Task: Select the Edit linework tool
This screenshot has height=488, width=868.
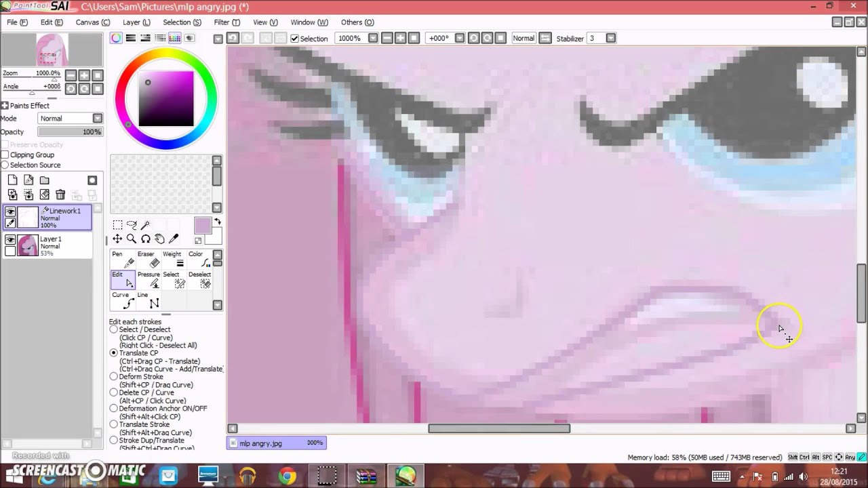Action: tap(123, 280)
